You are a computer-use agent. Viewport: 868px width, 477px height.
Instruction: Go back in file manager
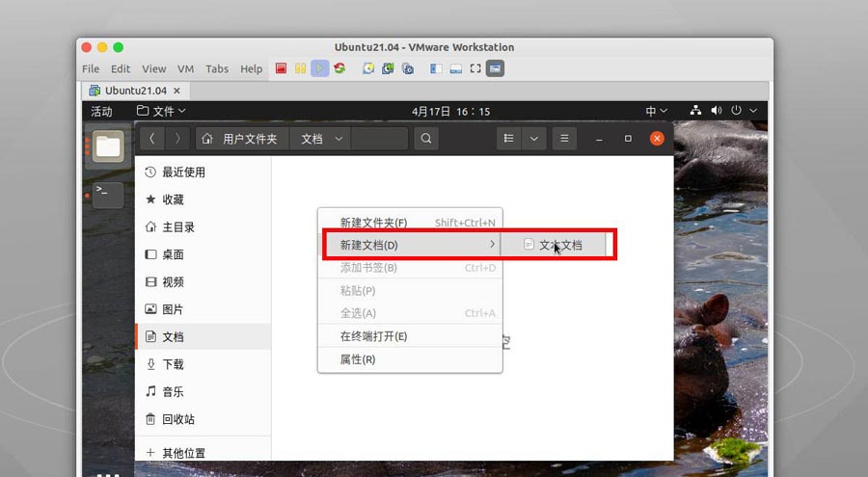pyautogui.click(x=152, y=139)
